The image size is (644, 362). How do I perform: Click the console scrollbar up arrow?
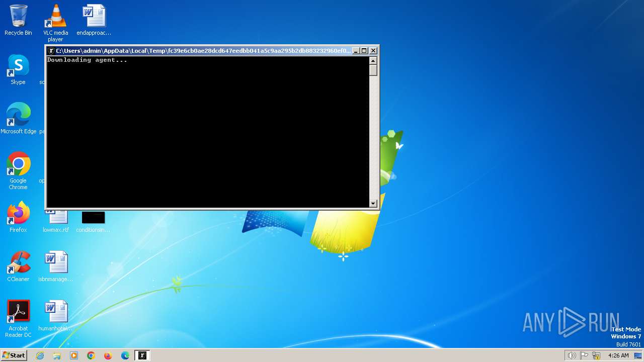pyautogui.click(x=373, y=60)
